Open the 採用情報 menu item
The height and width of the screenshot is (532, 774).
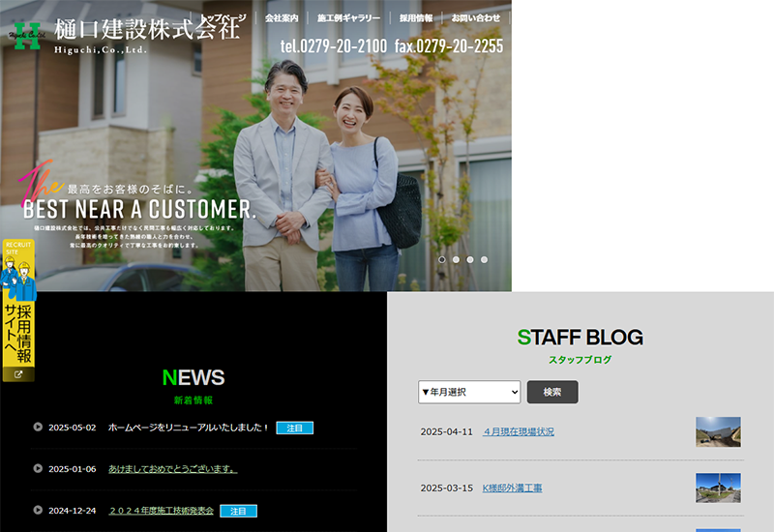click(x=416, y=18)
